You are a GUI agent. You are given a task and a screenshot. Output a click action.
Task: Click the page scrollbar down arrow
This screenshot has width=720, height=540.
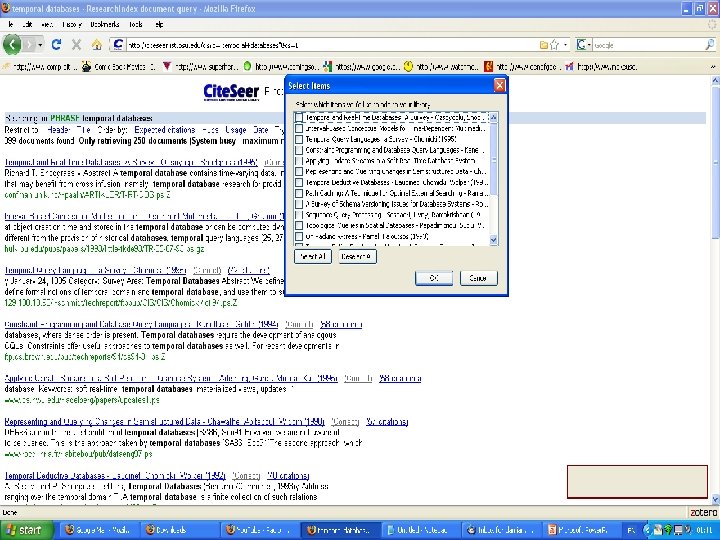point(715,499)
